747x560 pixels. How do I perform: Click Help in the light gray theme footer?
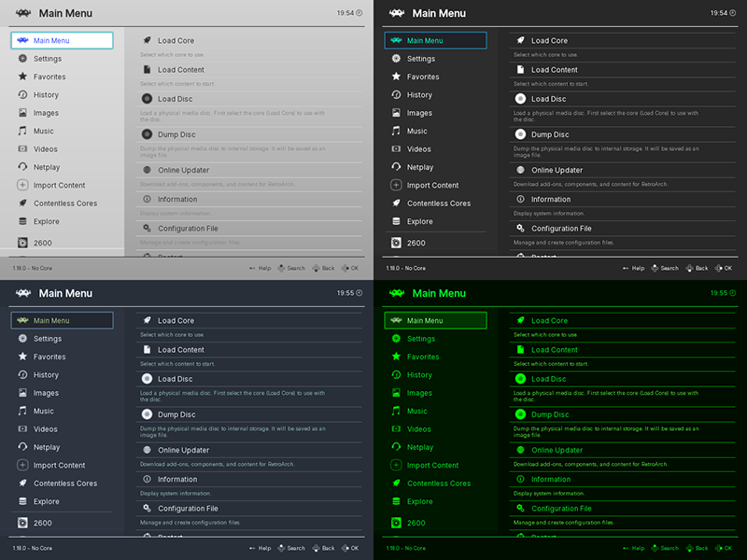coord(261,268)
